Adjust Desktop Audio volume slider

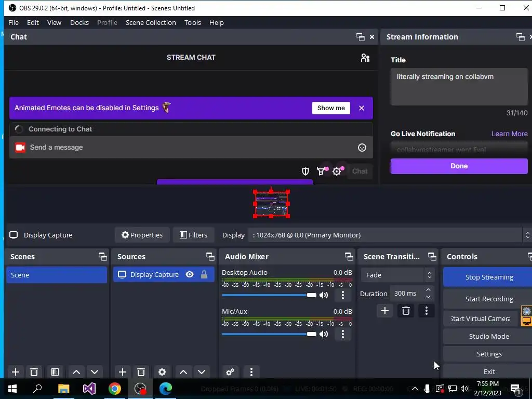click(269, 295)
